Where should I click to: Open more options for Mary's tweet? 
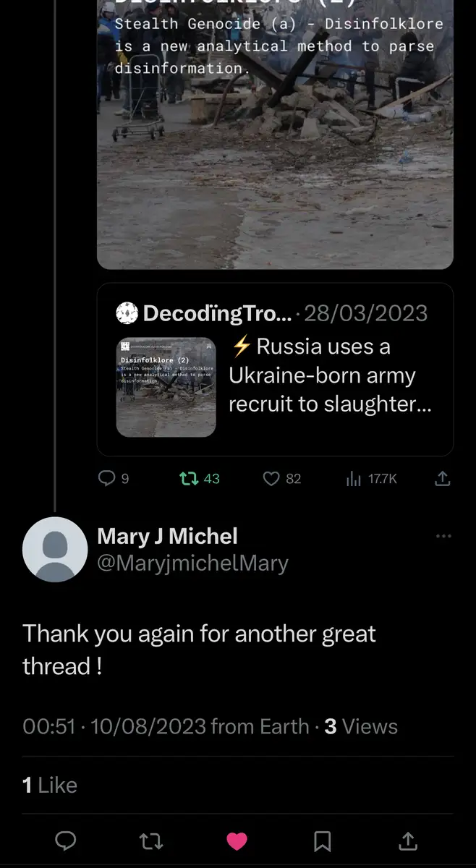point(444,536)
